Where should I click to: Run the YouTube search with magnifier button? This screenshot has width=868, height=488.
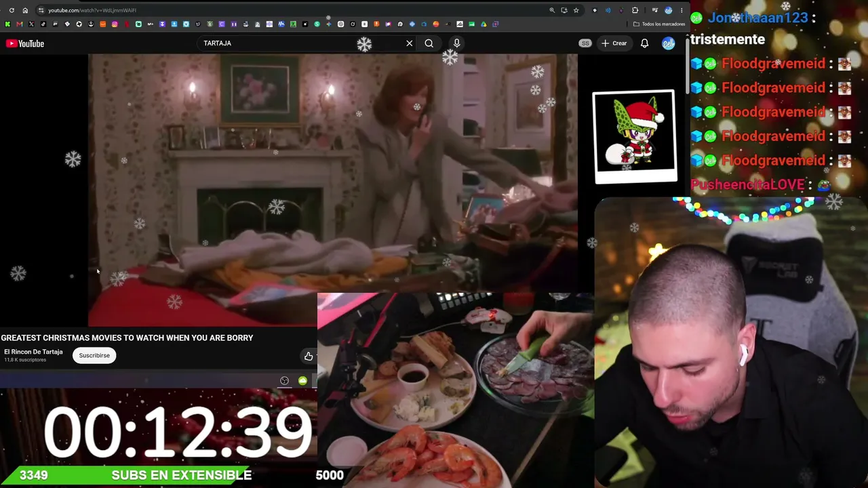pyautogui.click(x=429, y=43)
